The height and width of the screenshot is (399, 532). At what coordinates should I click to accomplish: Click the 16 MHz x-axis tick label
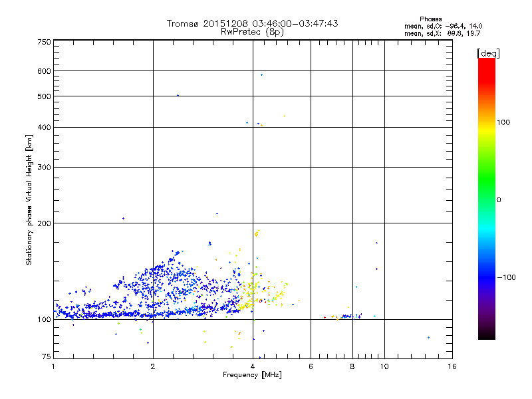(x=452, y=366)
